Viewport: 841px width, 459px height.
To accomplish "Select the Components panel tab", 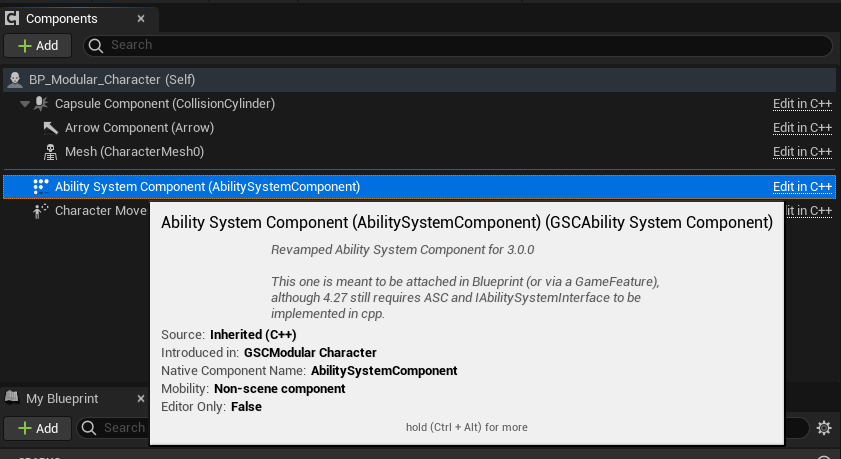I will [61, 19].
